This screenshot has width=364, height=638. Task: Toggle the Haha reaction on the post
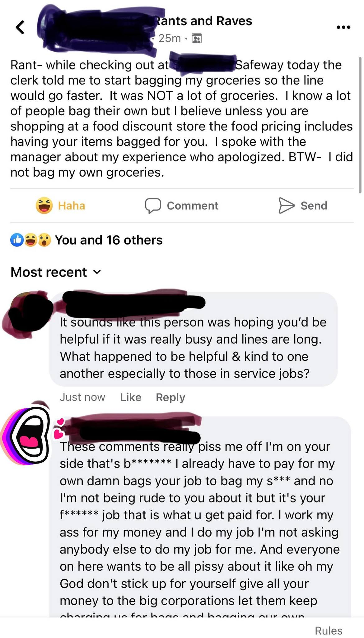[60, 206]
